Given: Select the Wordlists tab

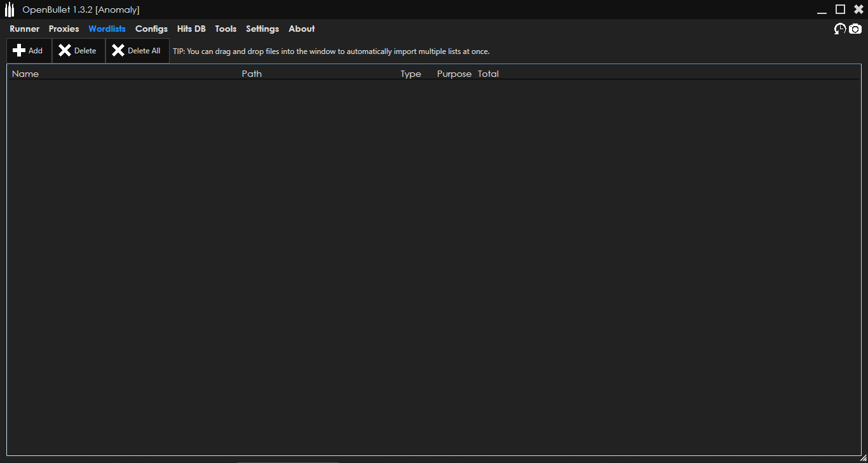Looking at the screenshot, I should click(107, 29).
